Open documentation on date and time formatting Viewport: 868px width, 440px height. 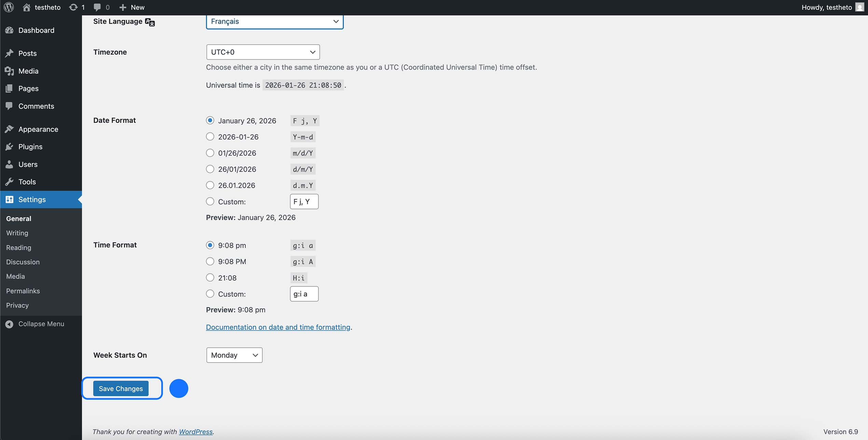(x=278, y=327)
